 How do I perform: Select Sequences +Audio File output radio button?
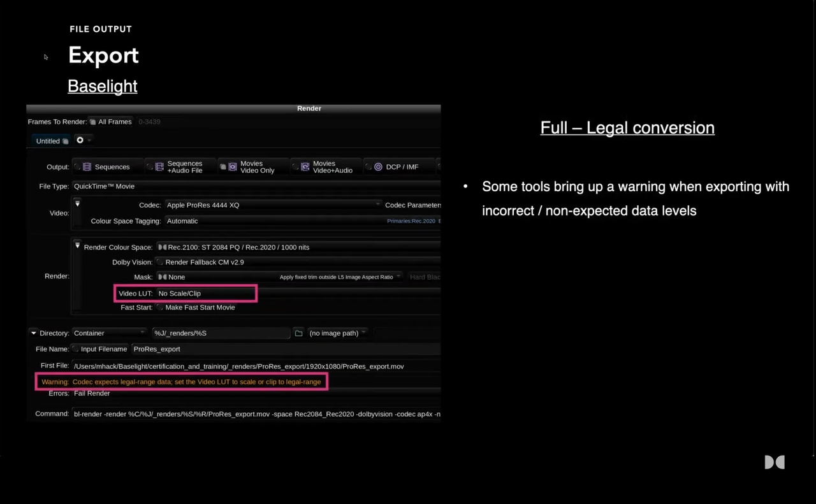tap(150, 167)
